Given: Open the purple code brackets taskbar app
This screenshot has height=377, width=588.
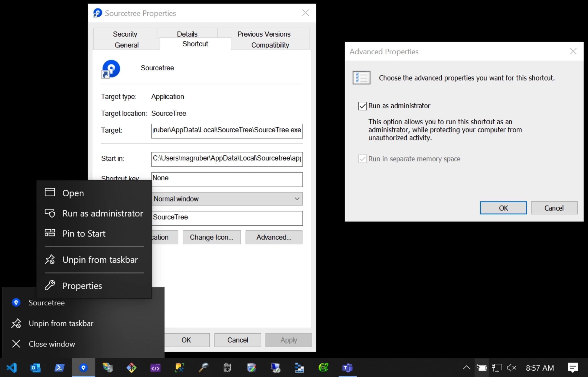Looking at the screenshot, I should (x=155, y=367).
